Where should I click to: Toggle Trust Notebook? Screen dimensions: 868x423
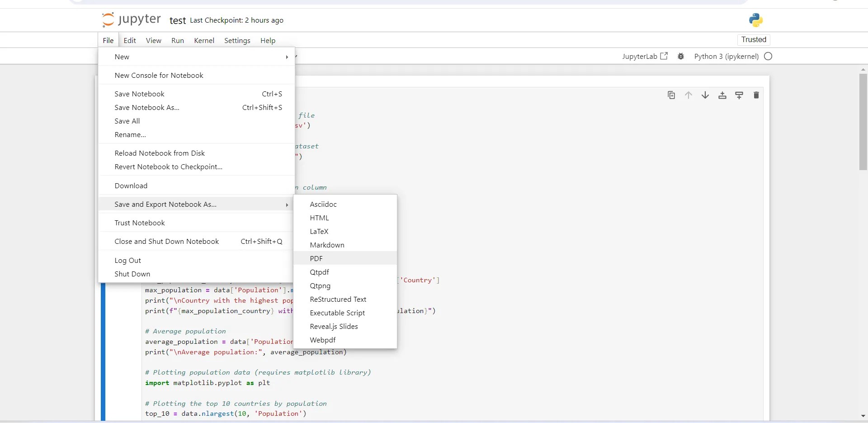pos(140,223)
